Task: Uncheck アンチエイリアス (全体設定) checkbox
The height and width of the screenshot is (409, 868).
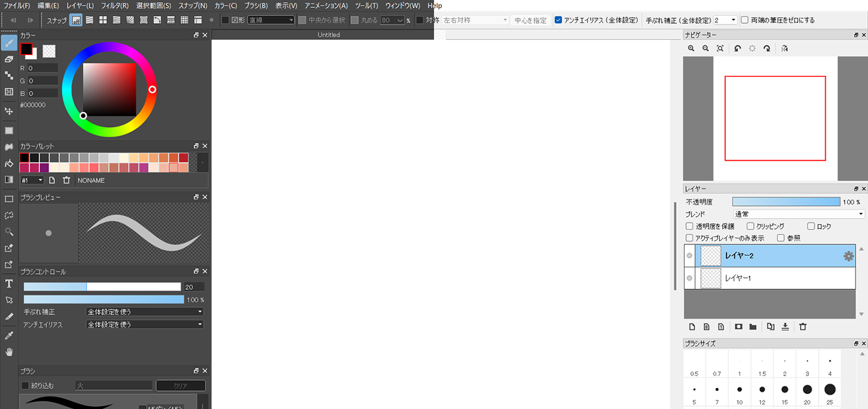Action: point(558,20)
